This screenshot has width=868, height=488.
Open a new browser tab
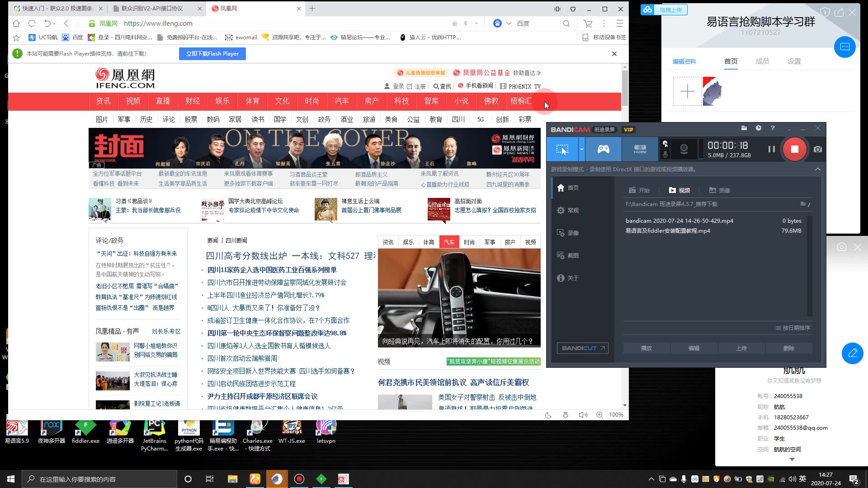point(312,8)
